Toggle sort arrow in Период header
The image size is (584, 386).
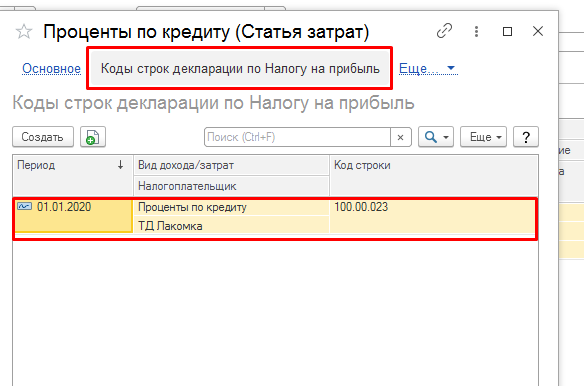tap(120, 165)
